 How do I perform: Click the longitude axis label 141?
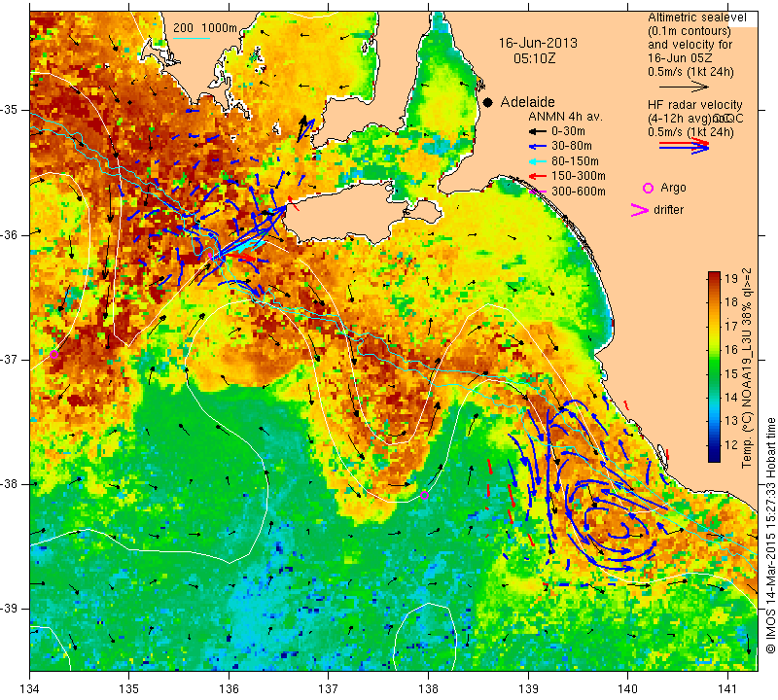point(727,689)
